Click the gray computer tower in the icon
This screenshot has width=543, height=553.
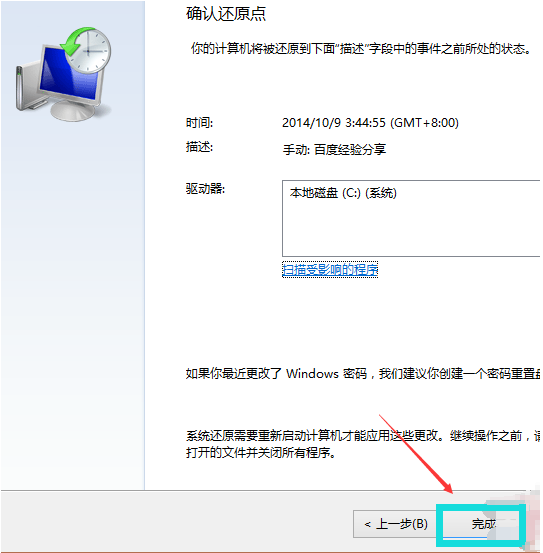point(26,88)
